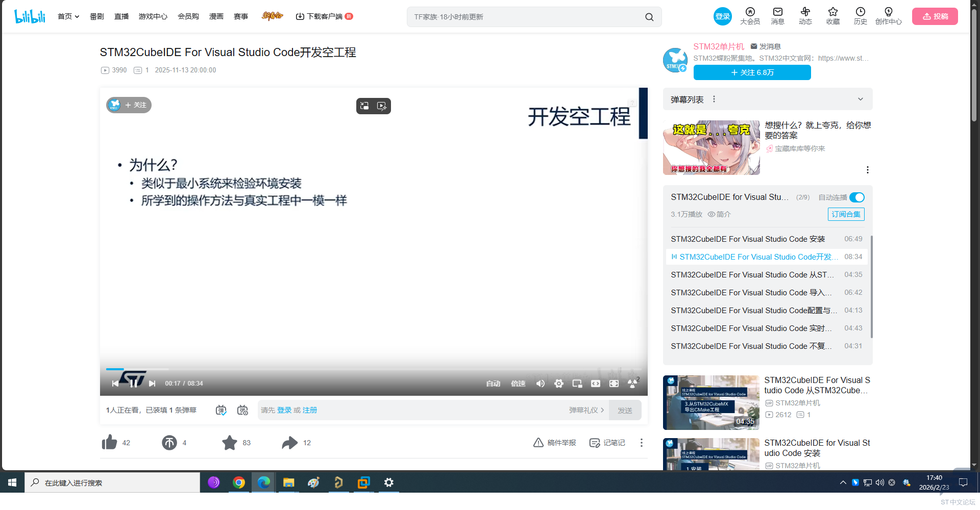
Task: Click the 登录 login avatar
Action: 723,16
